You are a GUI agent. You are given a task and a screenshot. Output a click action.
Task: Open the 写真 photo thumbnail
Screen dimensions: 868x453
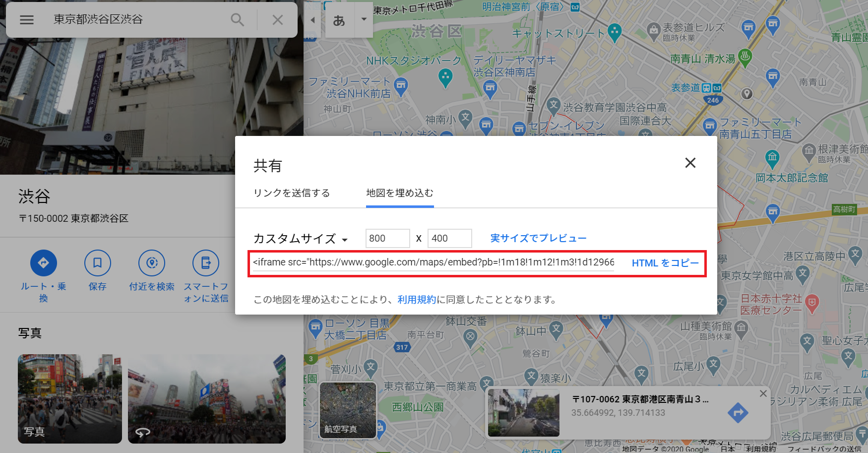coord(70,399)
